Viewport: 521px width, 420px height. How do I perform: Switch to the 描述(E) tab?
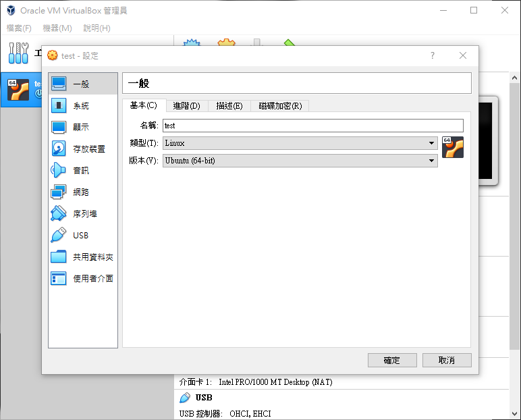pyautogui.click(x=229, y=106)
